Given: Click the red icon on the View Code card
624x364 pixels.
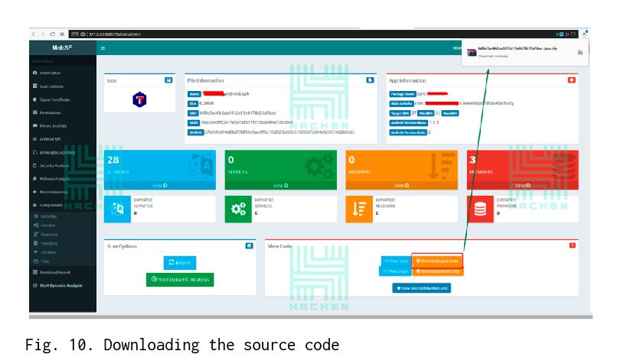Looking at the screenshot, I should pyautogui.click(x=572, y=245).
